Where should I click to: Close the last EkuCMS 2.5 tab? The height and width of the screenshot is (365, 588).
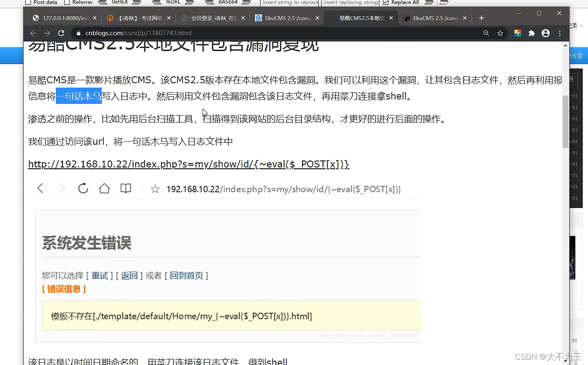tap(465, 18)
